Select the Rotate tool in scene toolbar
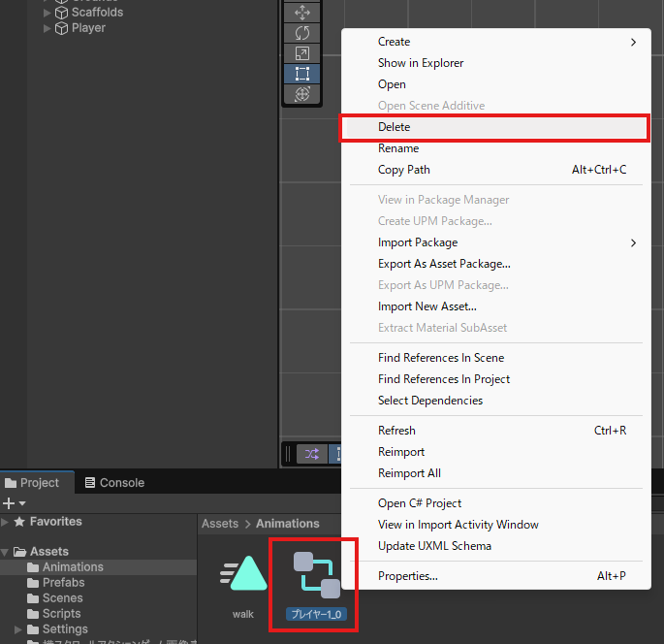 point(301,33)
